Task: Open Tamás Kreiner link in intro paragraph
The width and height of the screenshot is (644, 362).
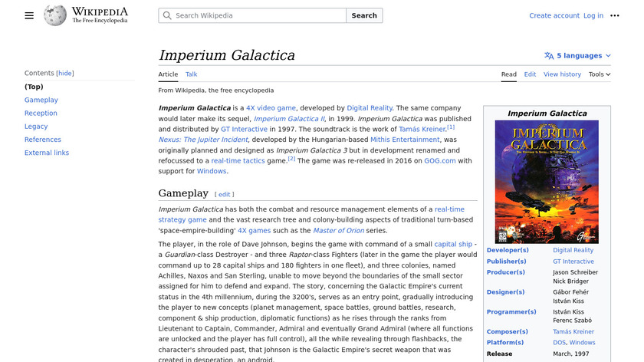Action: [x=422, y=129]
